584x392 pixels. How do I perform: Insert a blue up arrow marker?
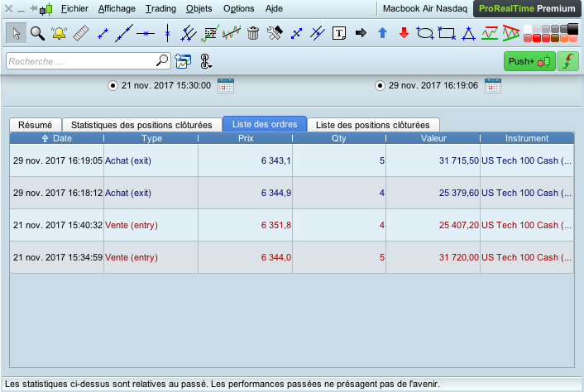(382, 33)
